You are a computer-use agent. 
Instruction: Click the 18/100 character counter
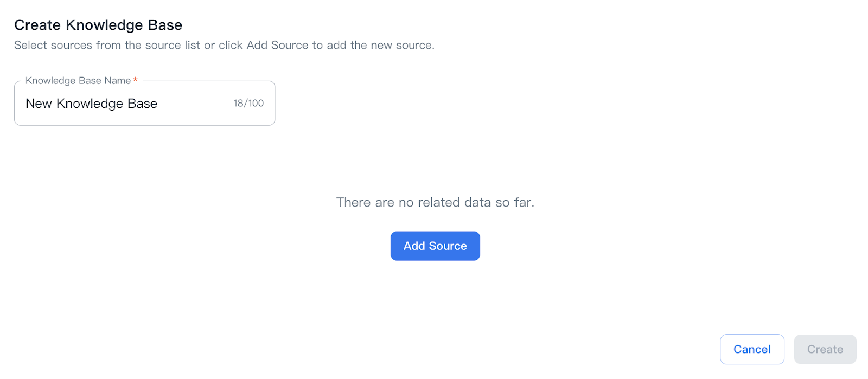[249, 102]
